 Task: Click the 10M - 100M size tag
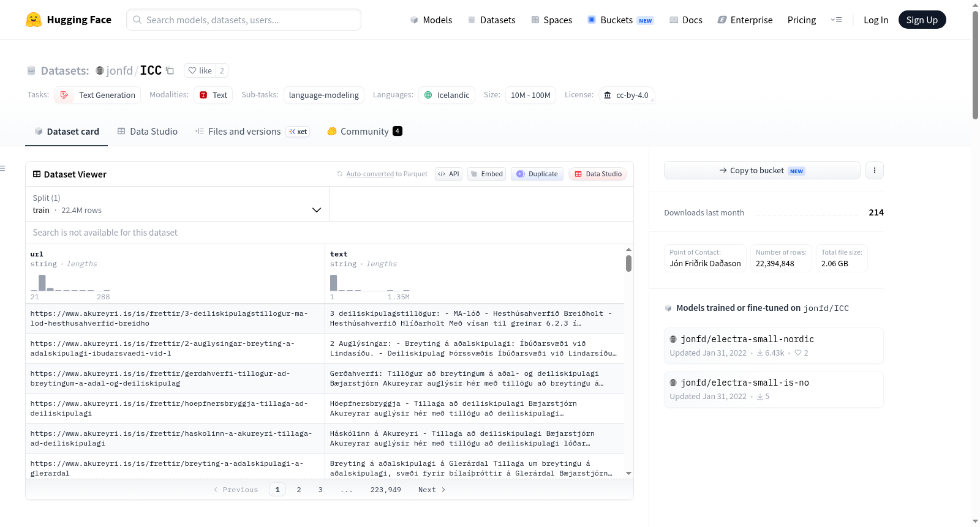530,95
